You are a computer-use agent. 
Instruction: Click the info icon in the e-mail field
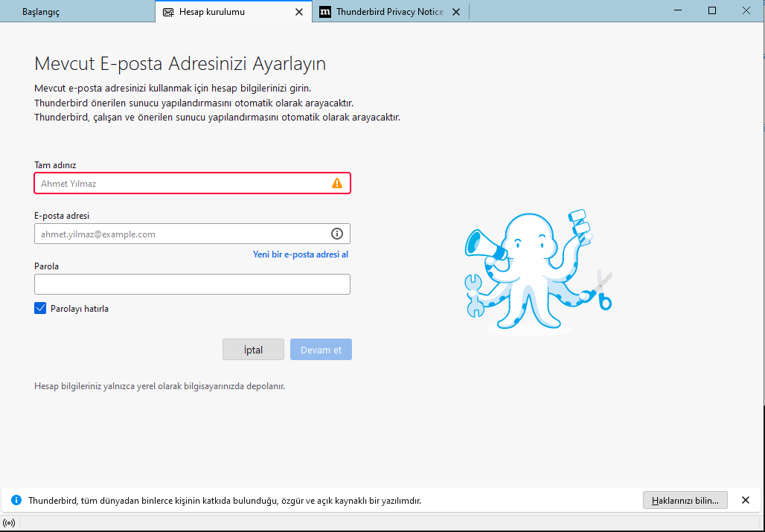(337, 234)
